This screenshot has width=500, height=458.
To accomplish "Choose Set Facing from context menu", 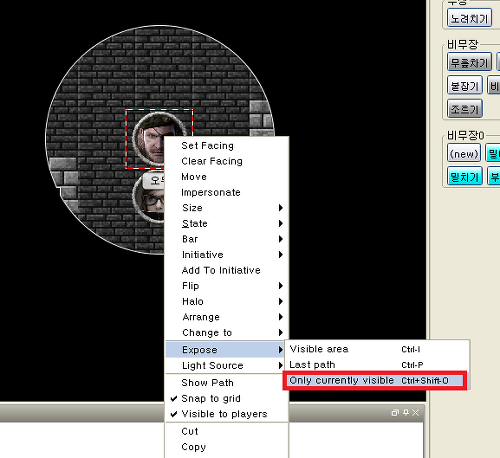I will click(x=227, y=146).
